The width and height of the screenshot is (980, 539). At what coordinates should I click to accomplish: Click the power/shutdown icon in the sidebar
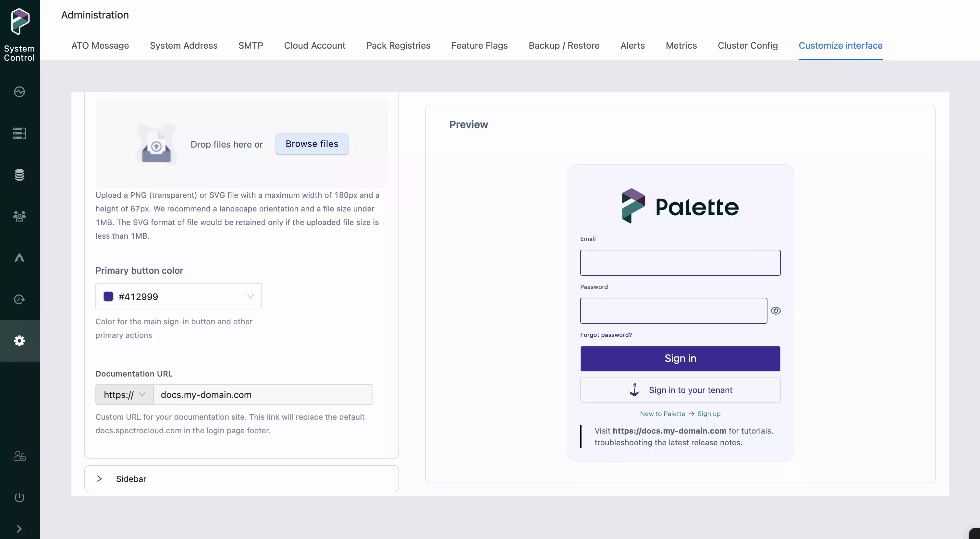point(19,497)
